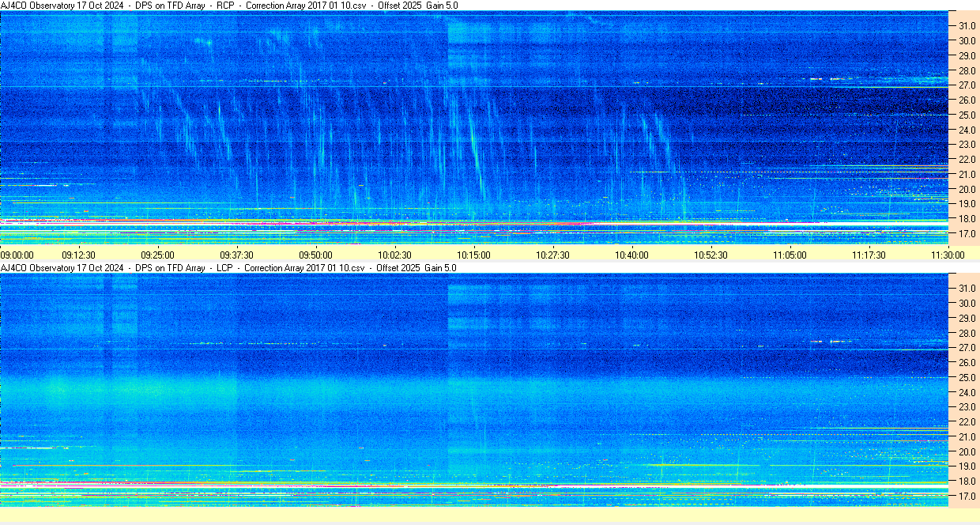Image resolution: width=980 pixels, height=525 pixels.
Task: Click 21.0 on the RCP frequency axis
Action: [x=967, y=174]
